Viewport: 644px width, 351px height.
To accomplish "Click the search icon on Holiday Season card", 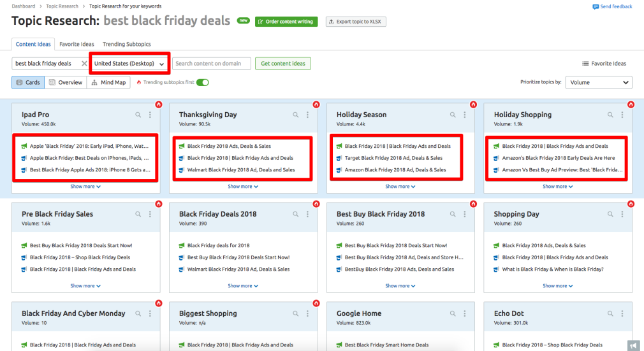I will (453, 115).
